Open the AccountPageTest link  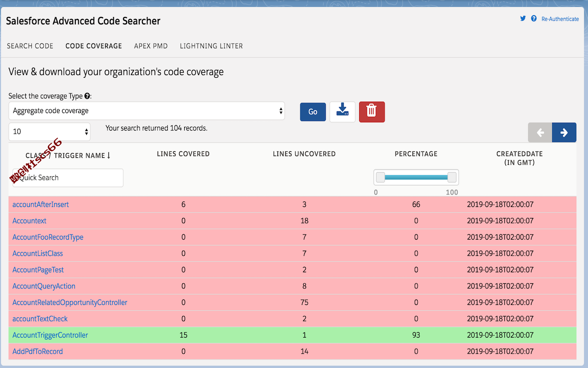click(x=38, y=270)
